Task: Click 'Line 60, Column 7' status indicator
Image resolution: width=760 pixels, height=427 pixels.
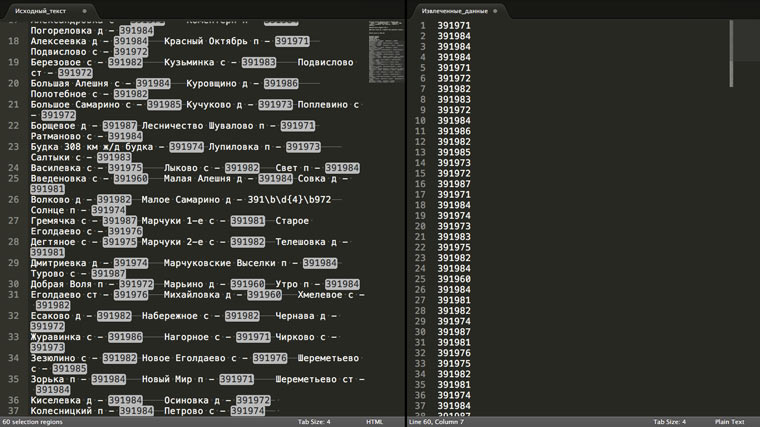Action: coord(443,422)
